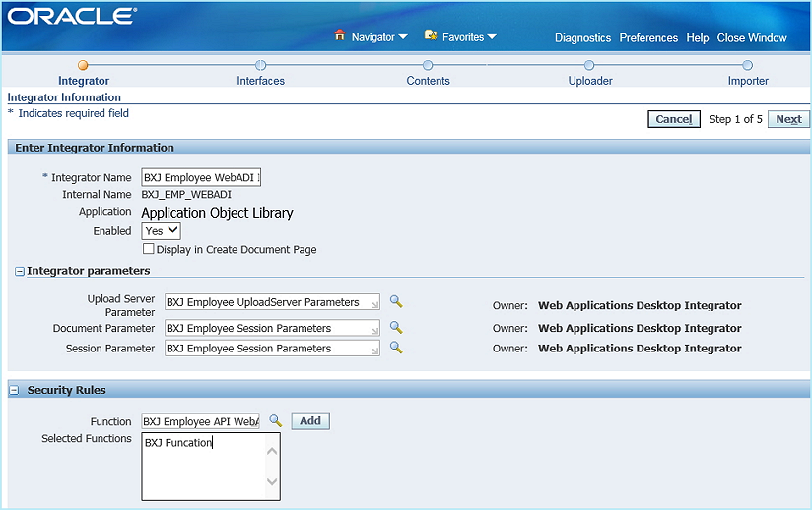
Task: Click the Interfaces step label
Action: [x=260, y=81]
